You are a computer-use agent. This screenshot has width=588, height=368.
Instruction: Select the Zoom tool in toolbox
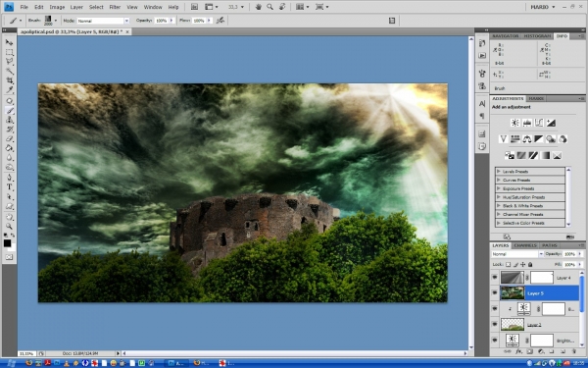(x=10, y=226)
